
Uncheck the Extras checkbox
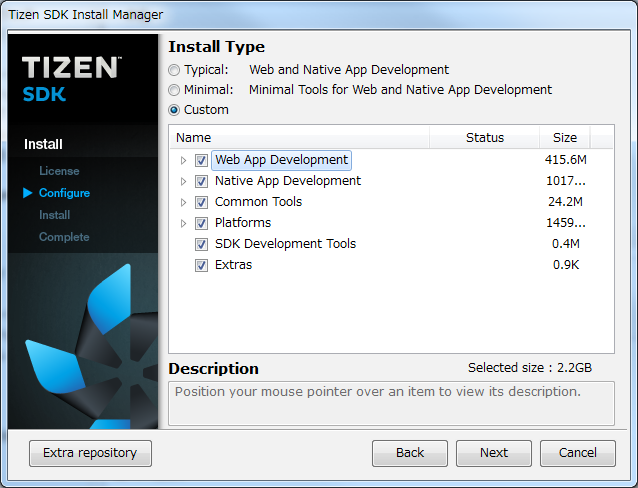201,265
